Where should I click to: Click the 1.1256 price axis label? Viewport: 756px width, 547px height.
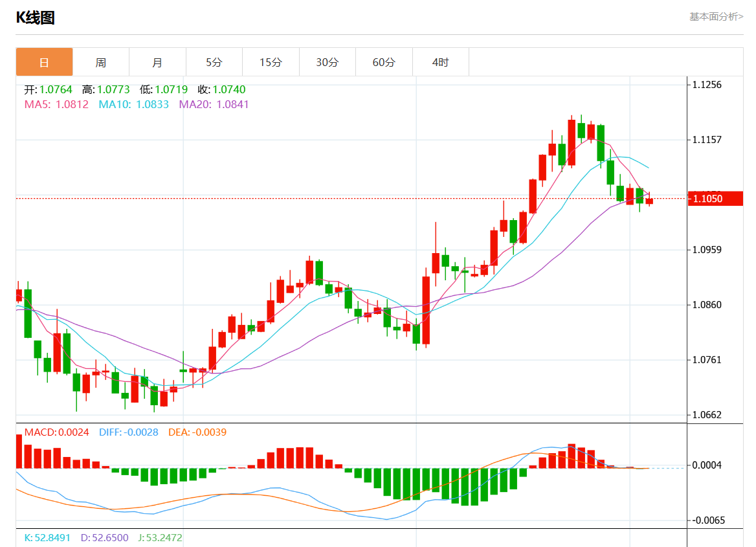pos(707,85)
